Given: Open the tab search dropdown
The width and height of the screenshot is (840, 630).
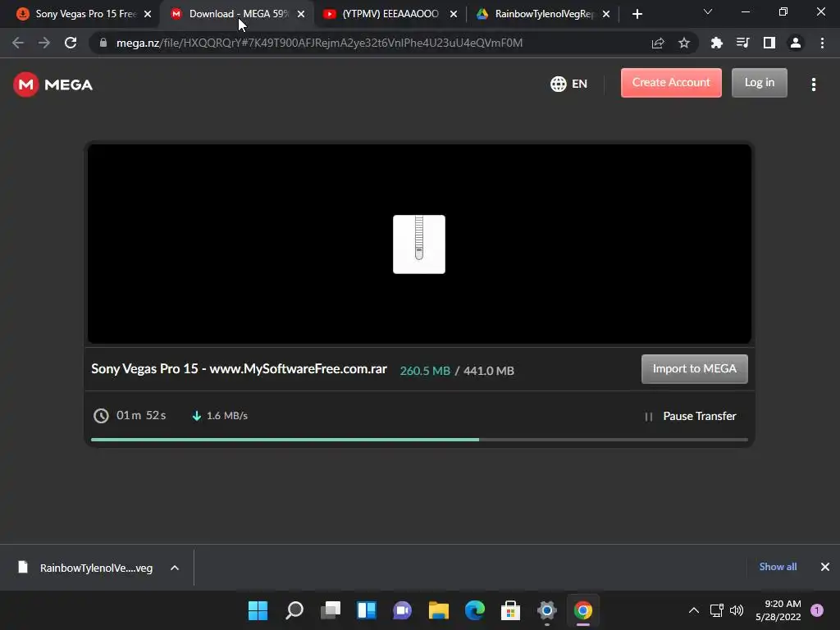Looking at the screenshot, I should point(708,11).
